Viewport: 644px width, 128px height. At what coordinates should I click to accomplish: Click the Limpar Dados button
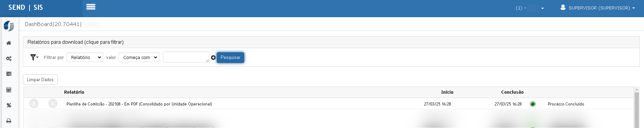[x=40, y=79]
